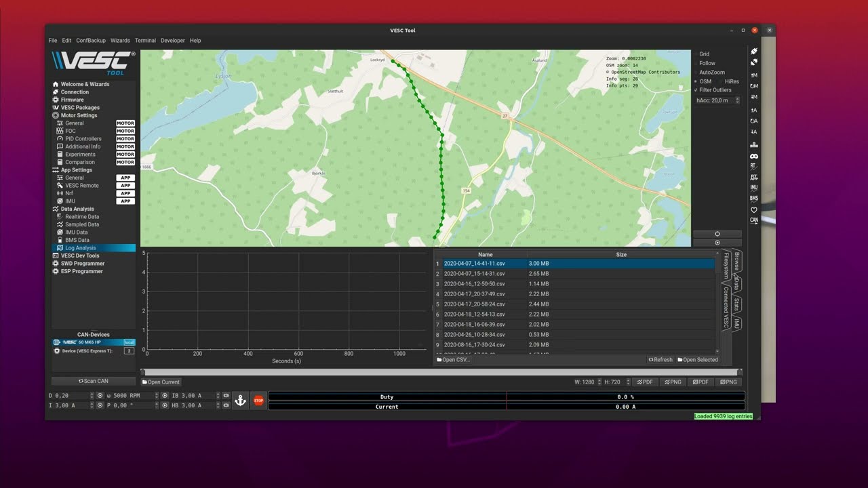Open the Terminal menu
The height and width of the screenshot is (488, 868).
click(145, 41)
